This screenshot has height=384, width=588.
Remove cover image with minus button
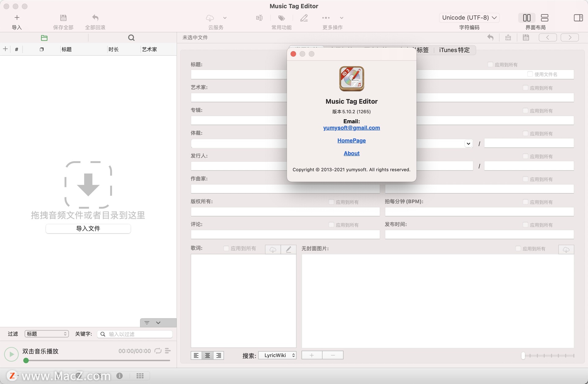tap(333, 355)
